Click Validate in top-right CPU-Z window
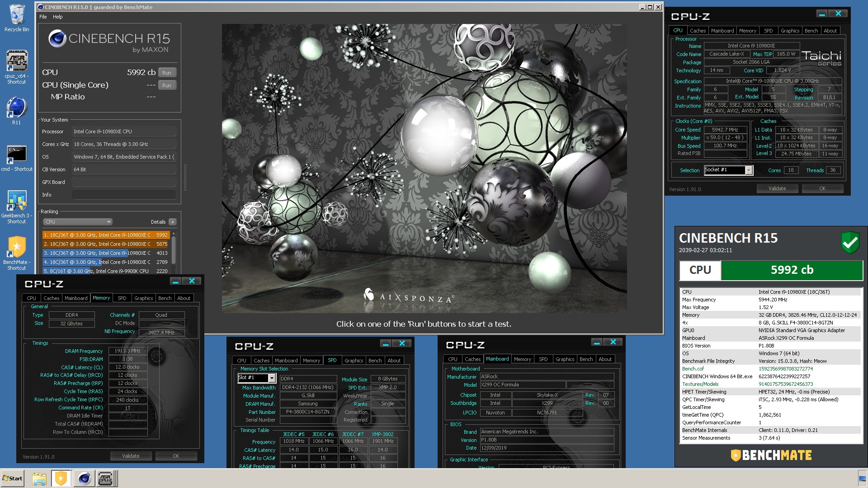 point(777,188)
